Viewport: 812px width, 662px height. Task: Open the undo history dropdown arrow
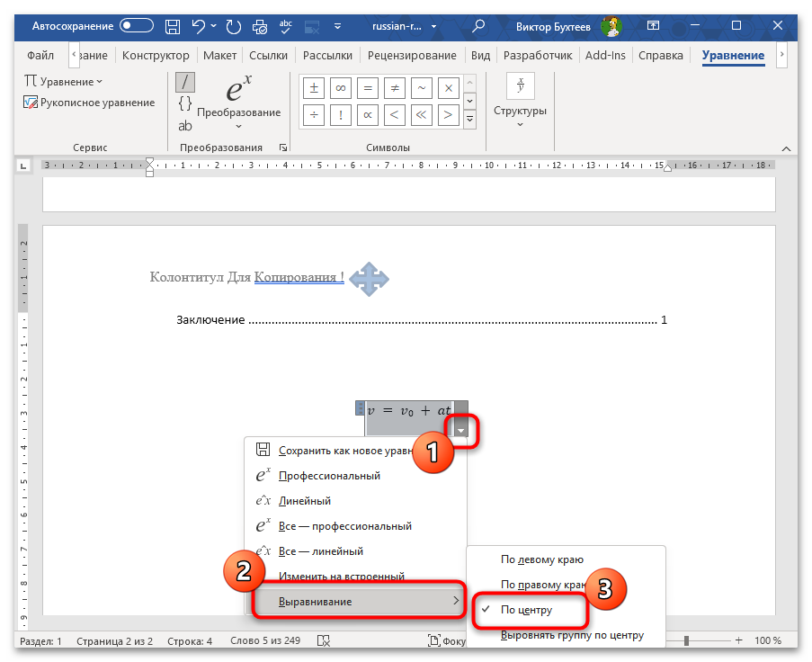(213, 26)
